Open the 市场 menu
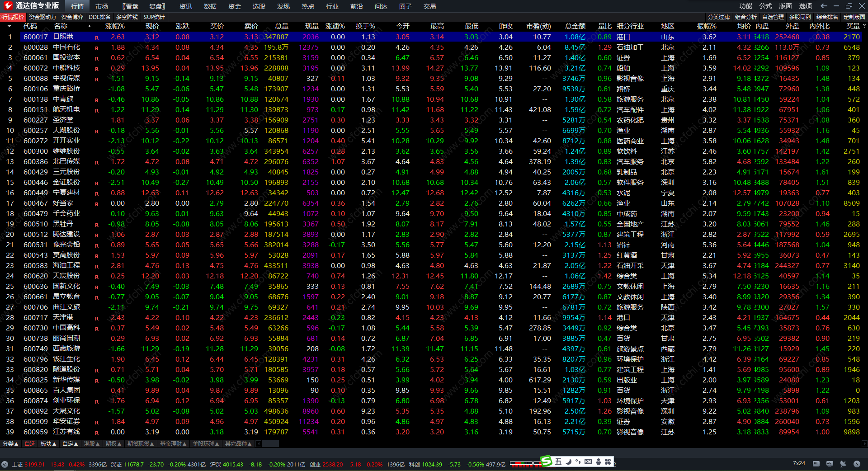 point(102,6)
